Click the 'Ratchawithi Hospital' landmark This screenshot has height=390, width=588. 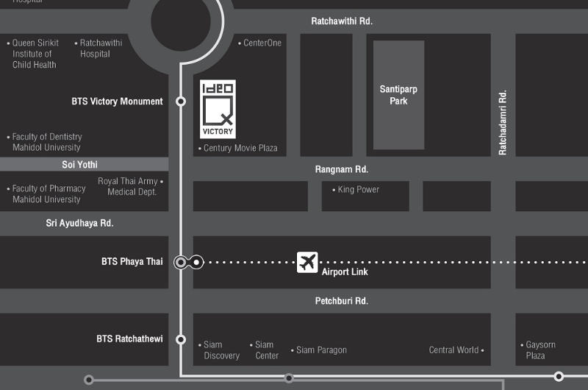pos(98,48)
